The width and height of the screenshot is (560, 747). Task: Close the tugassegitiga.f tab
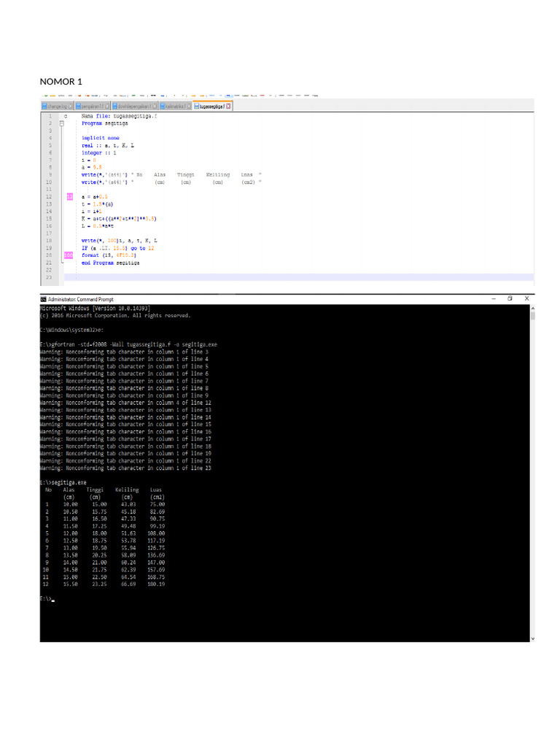[x=228, y=107]
